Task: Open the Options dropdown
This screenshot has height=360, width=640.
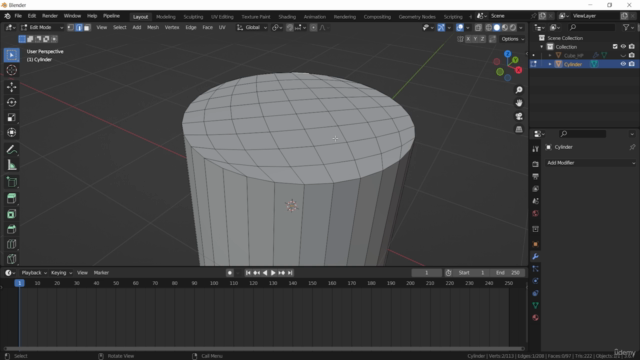Action: (513, 39)
